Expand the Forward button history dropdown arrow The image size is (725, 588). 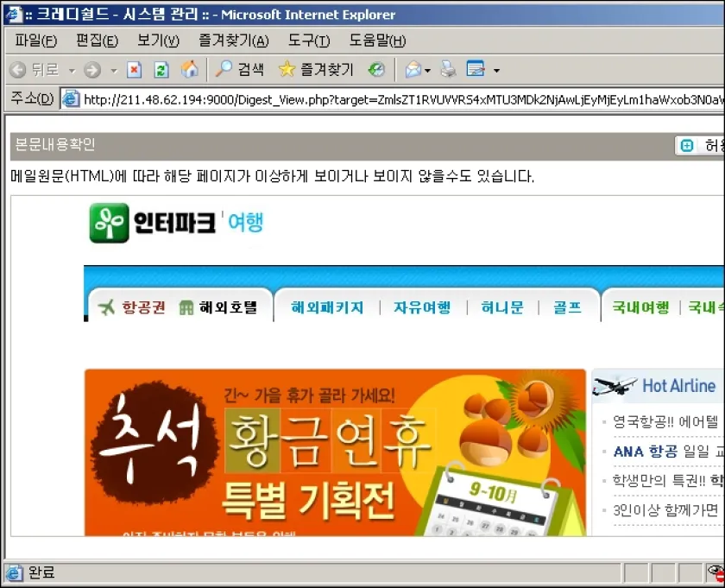click(x=113, y=71)
